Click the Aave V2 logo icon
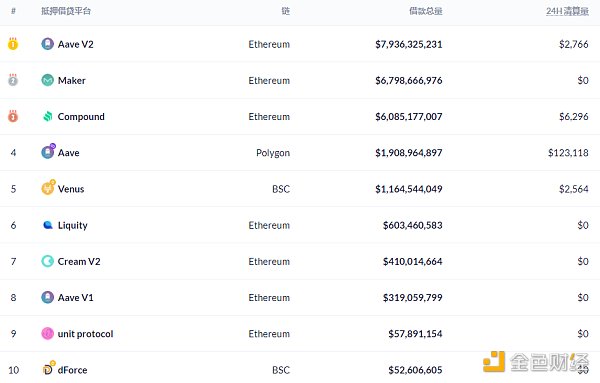 pos(47,44)
